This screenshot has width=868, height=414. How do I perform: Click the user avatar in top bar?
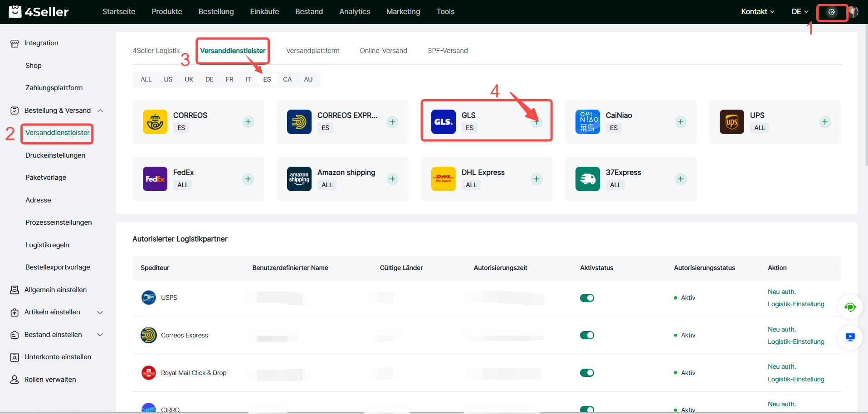click(853, 12)
